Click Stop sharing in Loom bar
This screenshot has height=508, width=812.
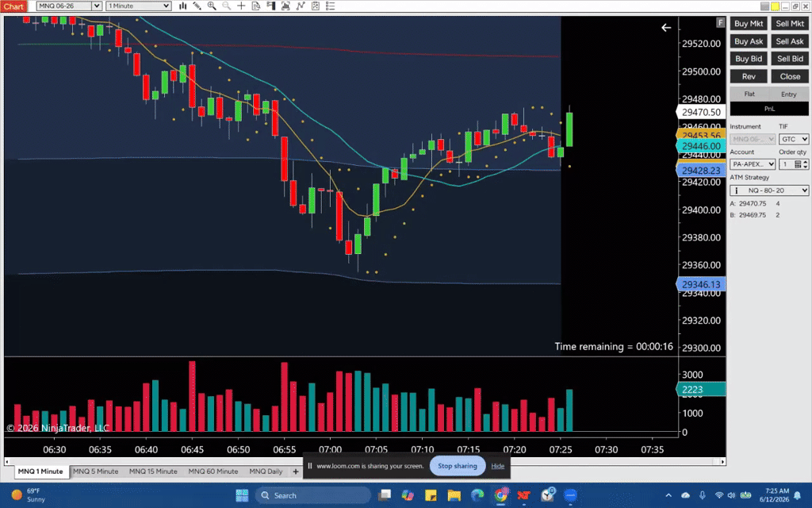(458, 466)
